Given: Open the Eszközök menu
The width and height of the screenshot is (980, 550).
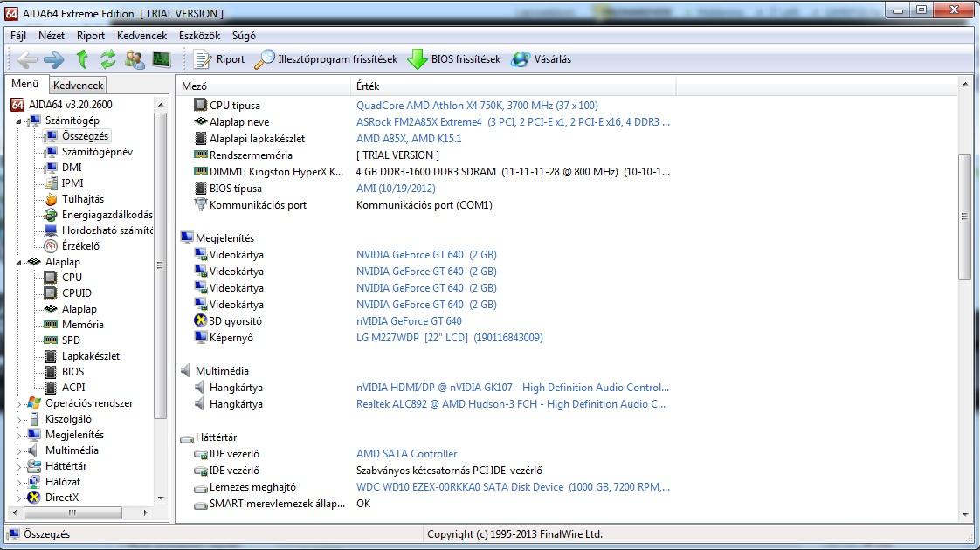Looking at the screenshot, I should [199, 36].
